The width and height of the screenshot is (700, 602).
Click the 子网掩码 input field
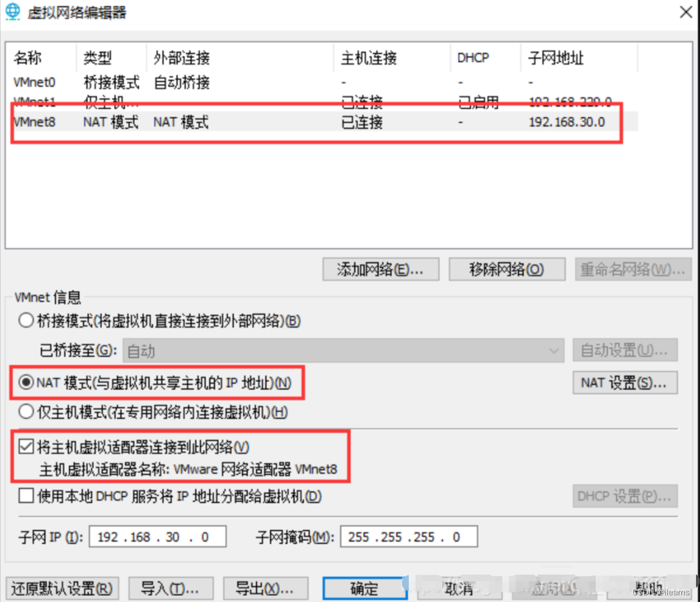tap(409, 537)
